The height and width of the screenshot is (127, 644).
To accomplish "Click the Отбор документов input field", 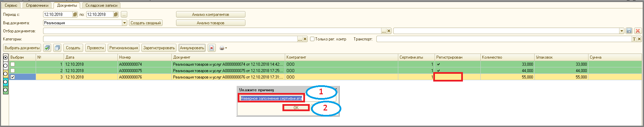I will (212, 31).
